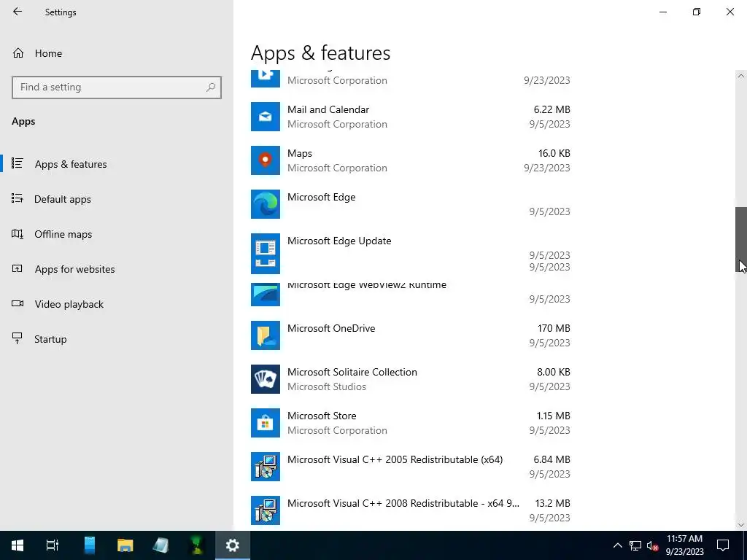Viewport: 747px width, 560px height.
Task: Click the Microsoft Store bag icon
Action: (x=266, y=424)
